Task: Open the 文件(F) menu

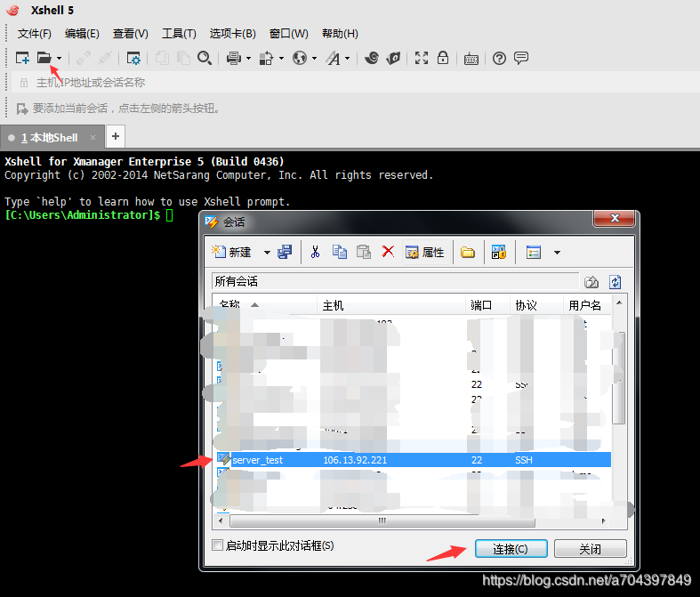Action: click(35, 34)
